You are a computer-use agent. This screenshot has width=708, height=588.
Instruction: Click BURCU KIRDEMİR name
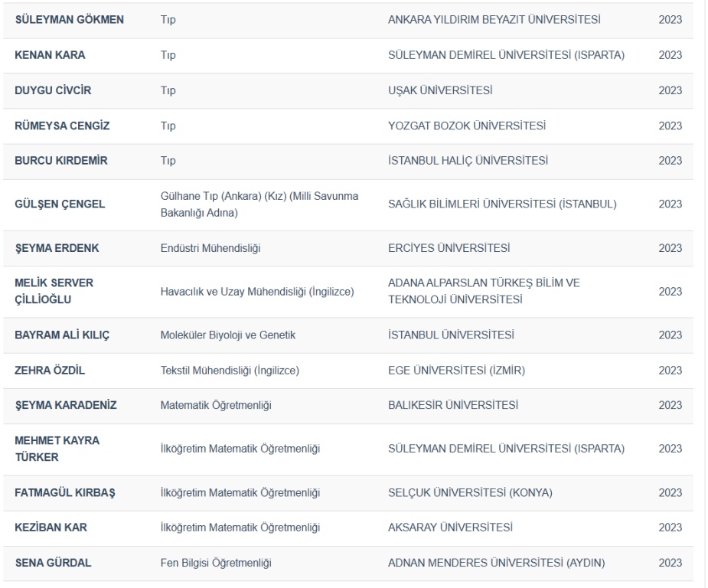point(60,161)
